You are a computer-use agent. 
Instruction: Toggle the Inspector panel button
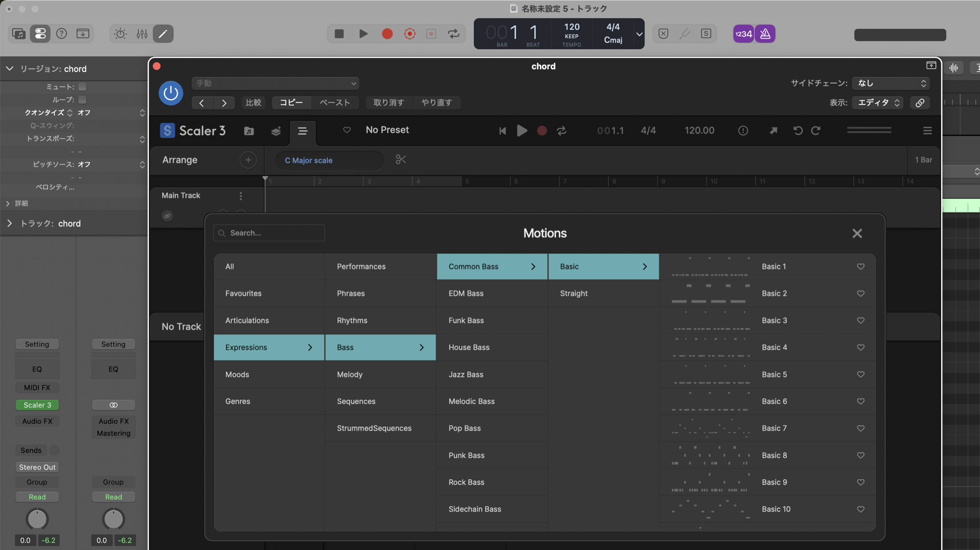coord(40,34)
